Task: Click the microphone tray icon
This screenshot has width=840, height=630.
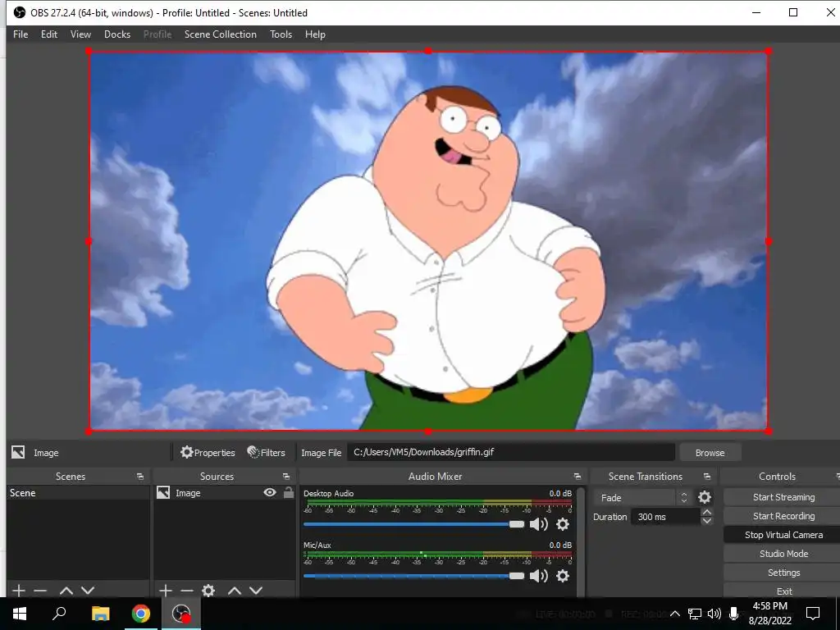Action: point(734,614)
